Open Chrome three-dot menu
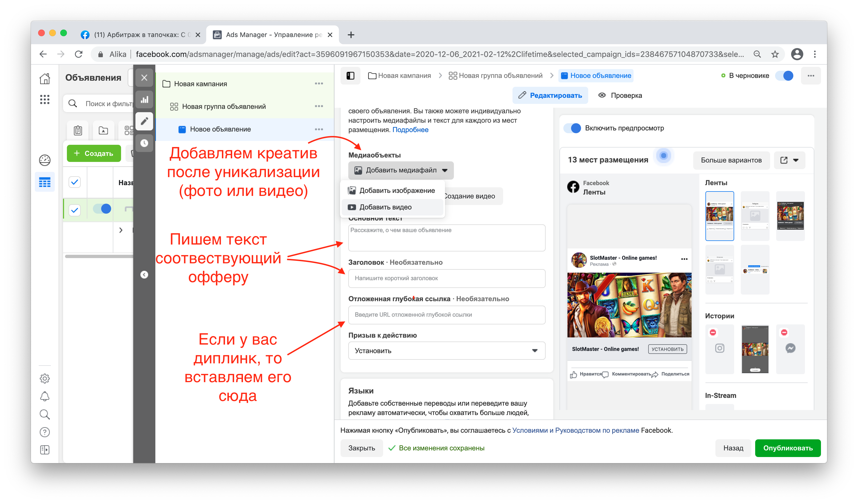858x504 pixels. 815,54
